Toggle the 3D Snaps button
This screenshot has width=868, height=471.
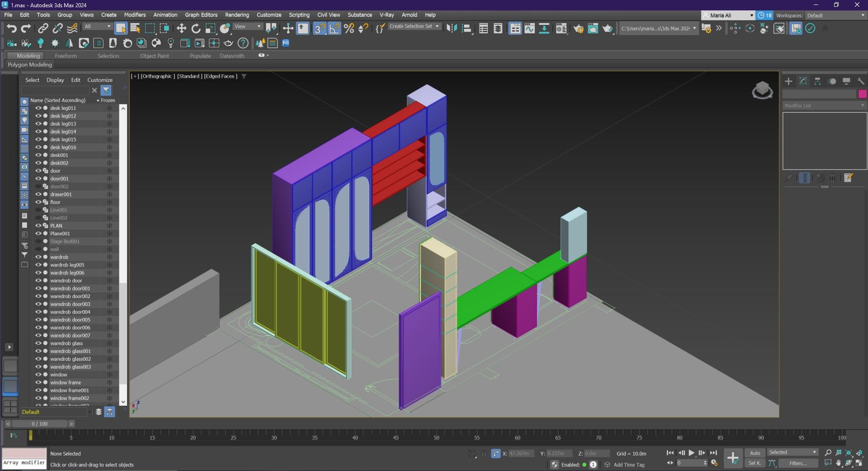(x=320, y=29)
